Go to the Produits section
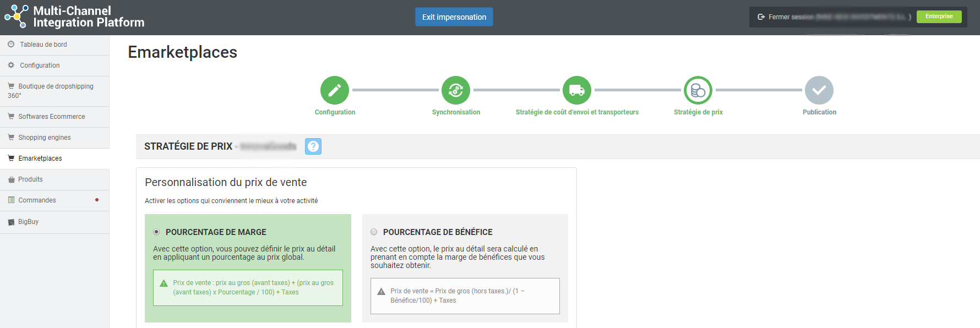Image resolution: width=980 pixels, height=328 pixels. [x=30, y=179]
